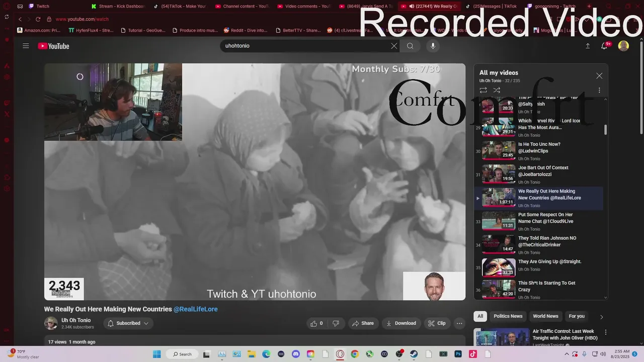Open Amazon.com bookmark
This screenshot has width=644, height=362.
pos(38,30)
